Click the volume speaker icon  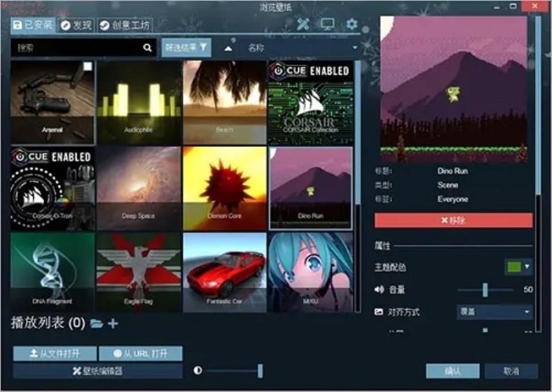(379, 289)
